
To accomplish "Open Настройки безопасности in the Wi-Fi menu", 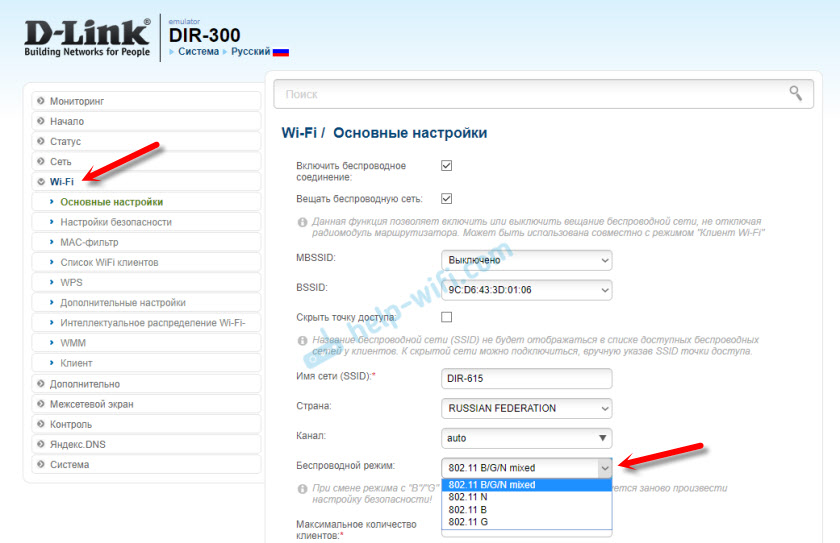I will point(116,222).
